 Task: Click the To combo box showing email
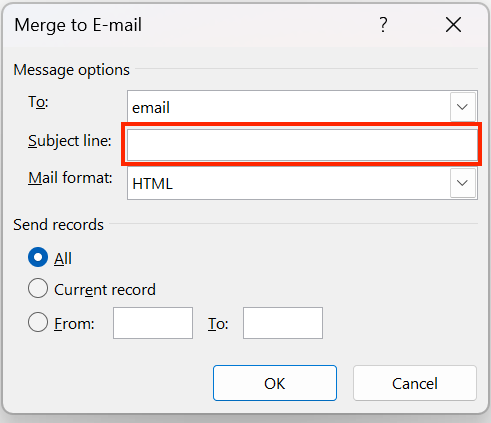302,107
